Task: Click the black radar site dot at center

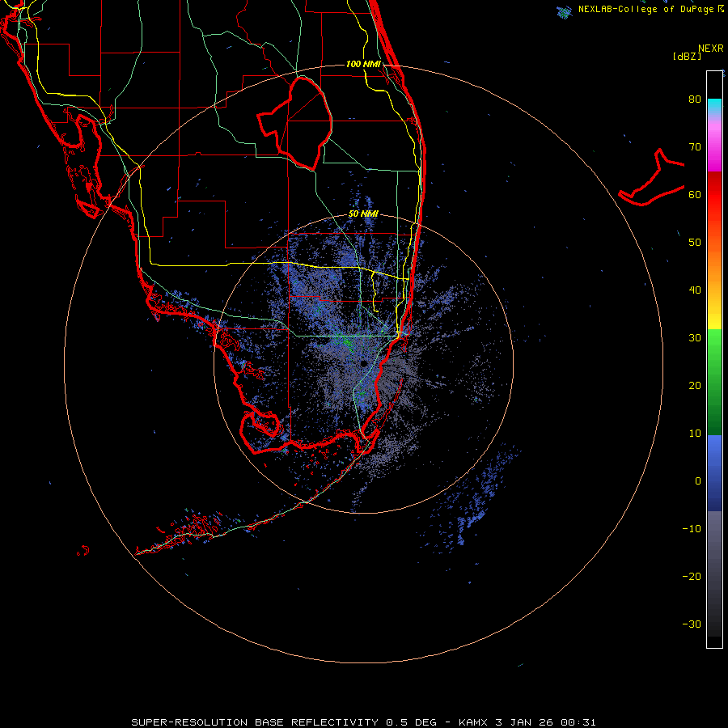Action: pyautogui.click(x=364, y=363)
